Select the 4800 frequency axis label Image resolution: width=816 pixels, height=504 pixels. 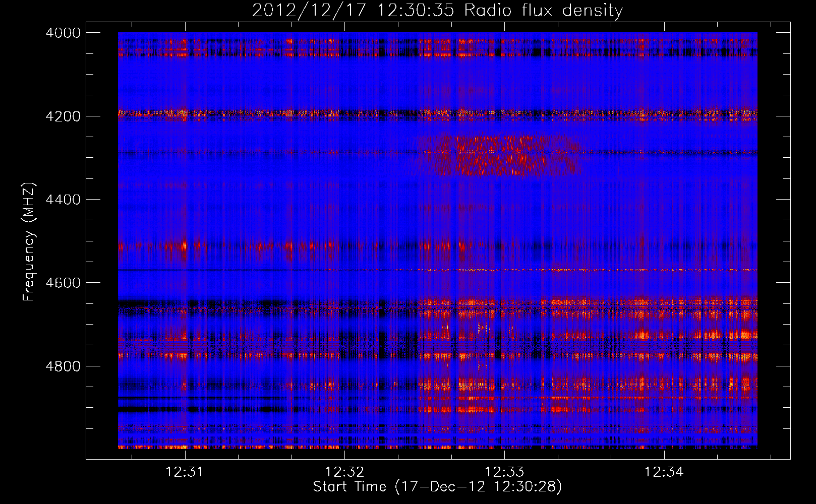tap(63, 366)
